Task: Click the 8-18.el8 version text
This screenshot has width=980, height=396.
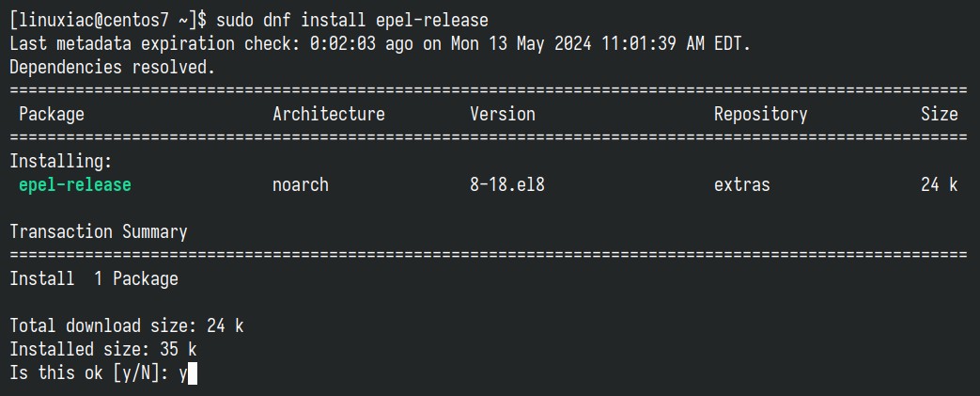Action: tap(507, 185)
